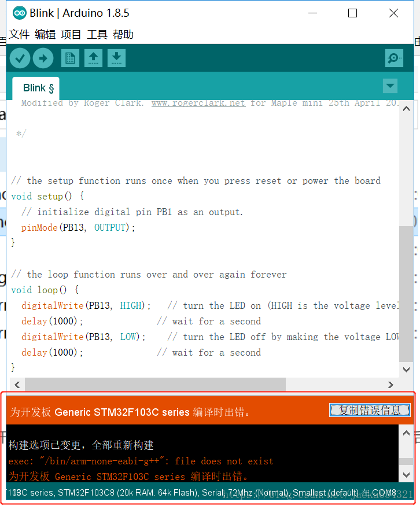Image resolution: width=420 pixels, height=506 pixels.
Task: Click the 复制错误信息 button
Action: (370, 410)
